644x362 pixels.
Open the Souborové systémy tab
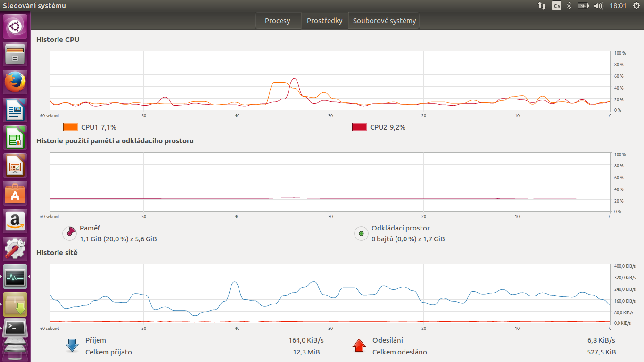click(384, 21)
